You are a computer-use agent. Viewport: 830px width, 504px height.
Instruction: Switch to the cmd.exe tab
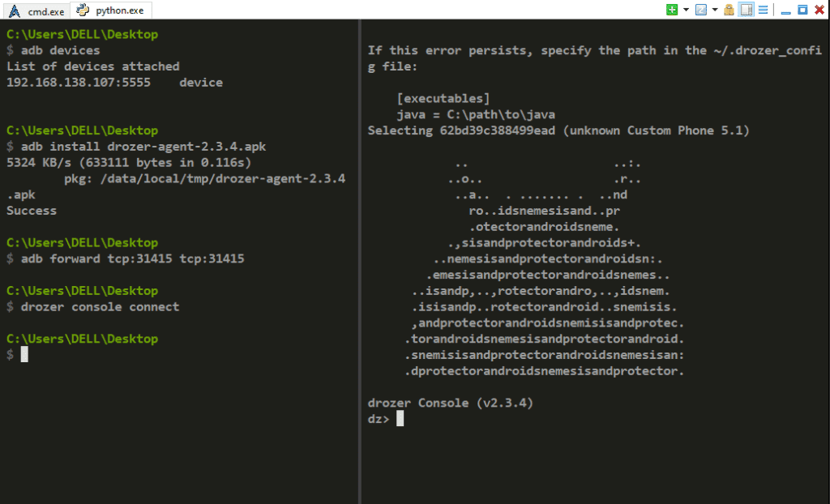tap(37, 11)
